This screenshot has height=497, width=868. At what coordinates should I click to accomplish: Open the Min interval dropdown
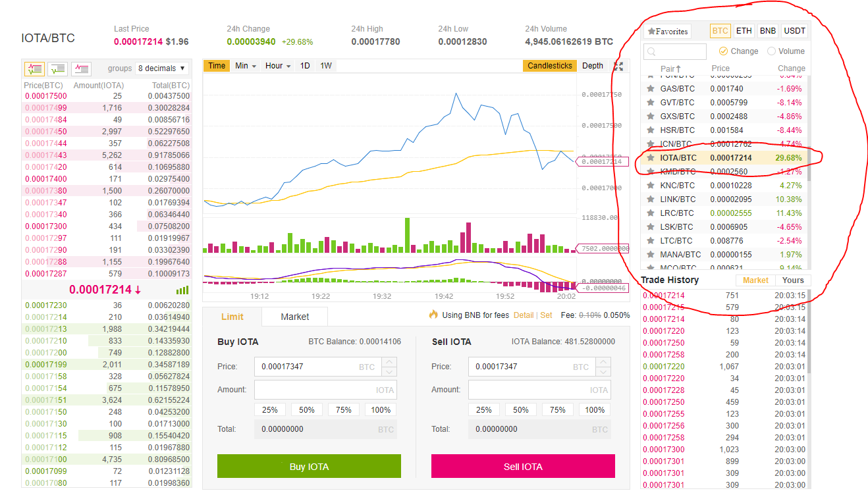pyautogui.click(x=246, y=66)
